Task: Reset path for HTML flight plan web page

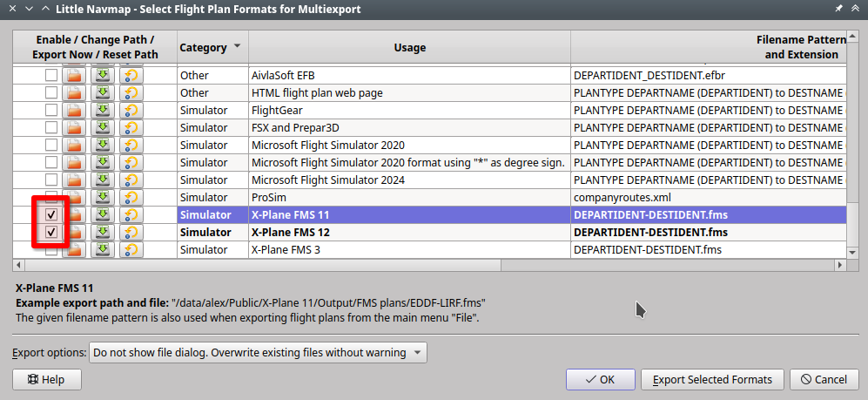Action: (131, 92)
